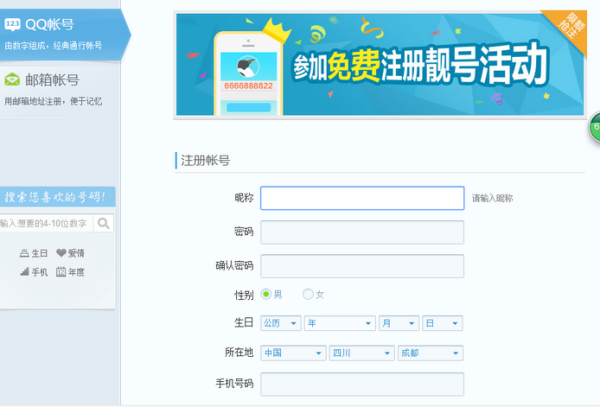
Task: Switch to 邮箱帐号 registration tab
Action: [x=60, y=90]
